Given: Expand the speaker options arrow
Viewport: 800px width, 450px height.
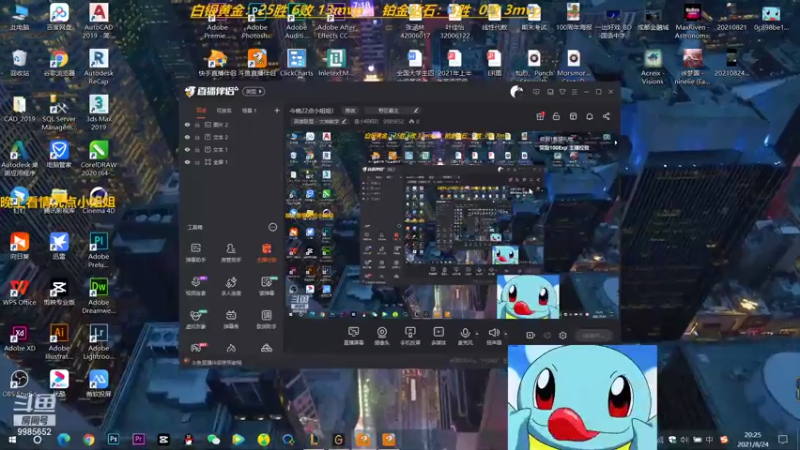Looking at the screenshot, I should [x=505, y=334].
